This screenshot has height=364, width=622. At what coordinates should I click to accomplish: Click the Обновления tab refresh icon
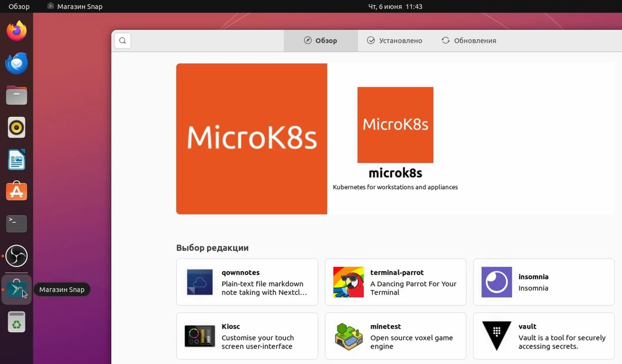point(446,40)
